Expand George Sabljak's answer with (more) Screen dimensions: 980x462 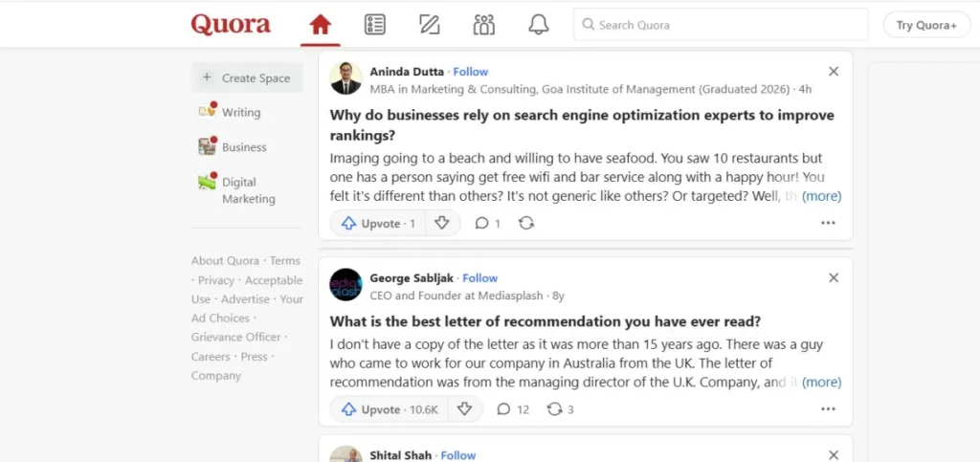point(821,382)
